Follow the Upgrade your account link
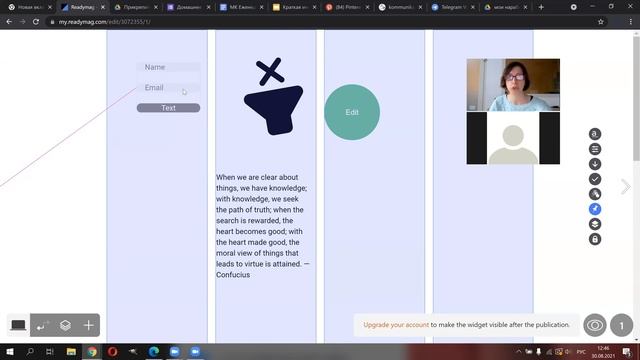640x360 pixels. click(x=396, y=325)
